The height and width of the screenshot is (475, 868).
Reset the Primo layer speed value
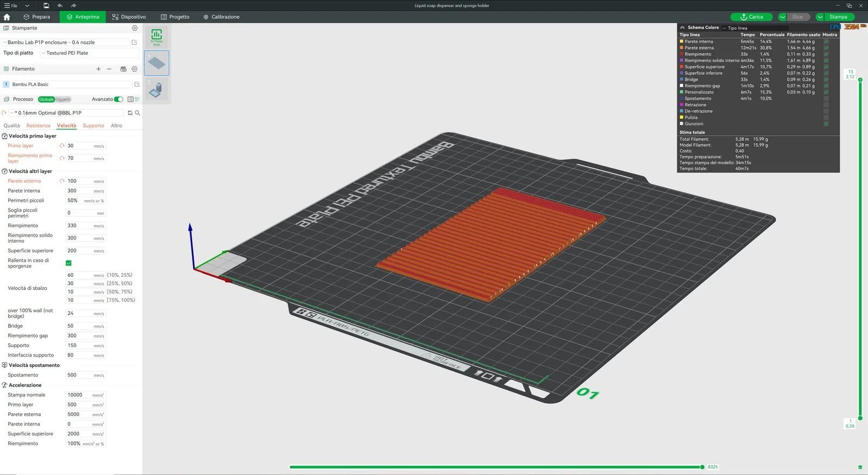tap(62, 146)
